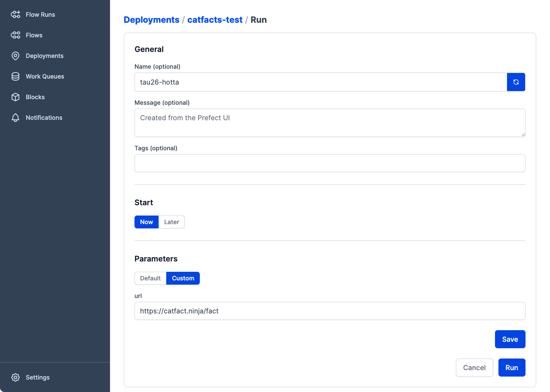Click the Start section heading

click(144, 203)
